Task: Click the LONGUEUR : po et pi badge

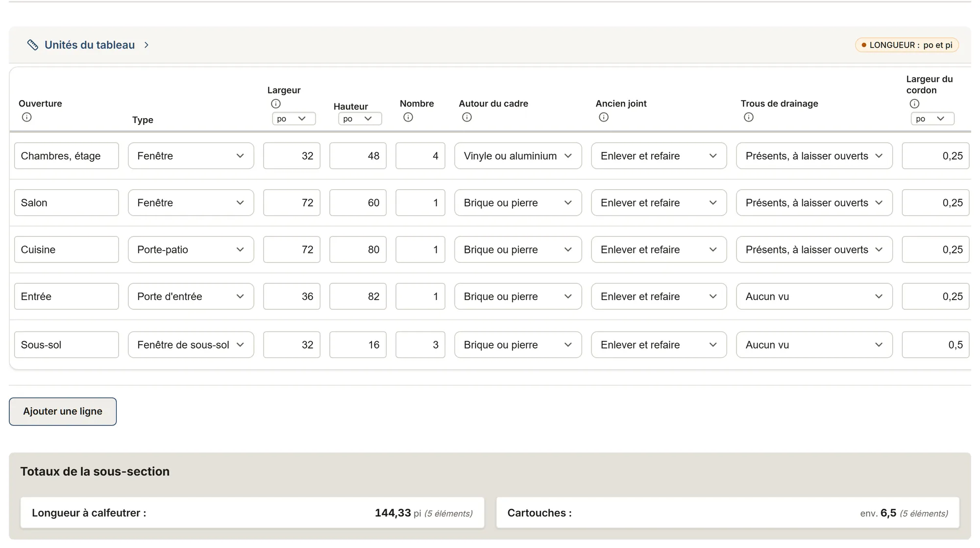Action: [907, 45]
